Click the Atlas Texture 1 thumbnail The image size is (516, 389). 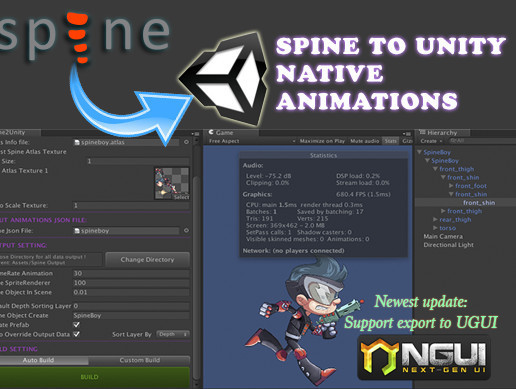(172, 184)
